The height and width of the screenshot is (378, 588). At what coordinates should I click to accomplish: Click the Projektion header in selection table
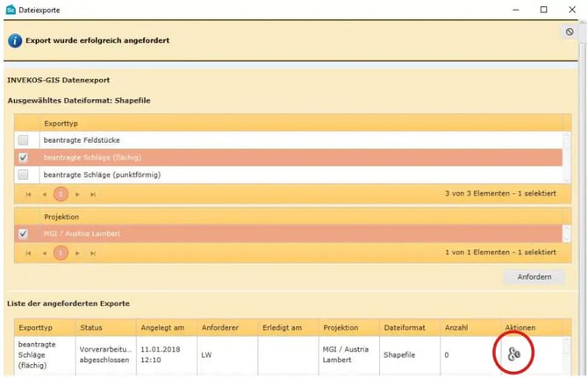click(x=301, y=217)
